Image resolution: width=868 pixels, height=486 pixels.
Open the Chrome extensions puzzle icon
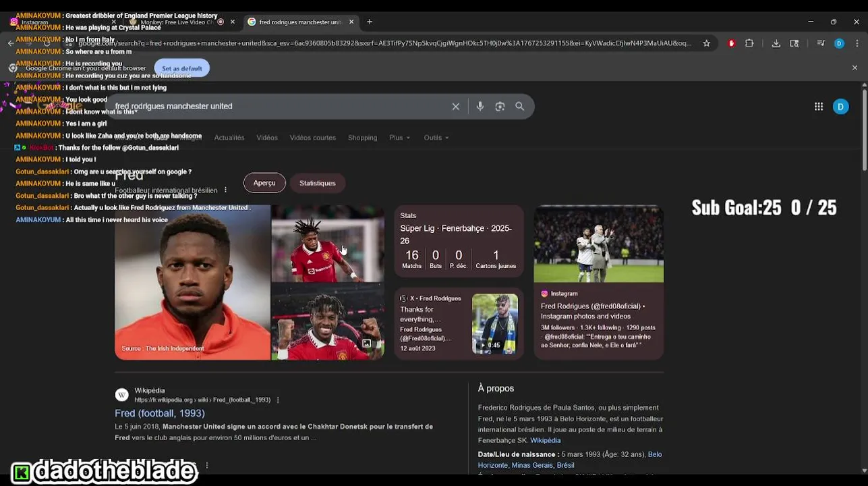749,43
